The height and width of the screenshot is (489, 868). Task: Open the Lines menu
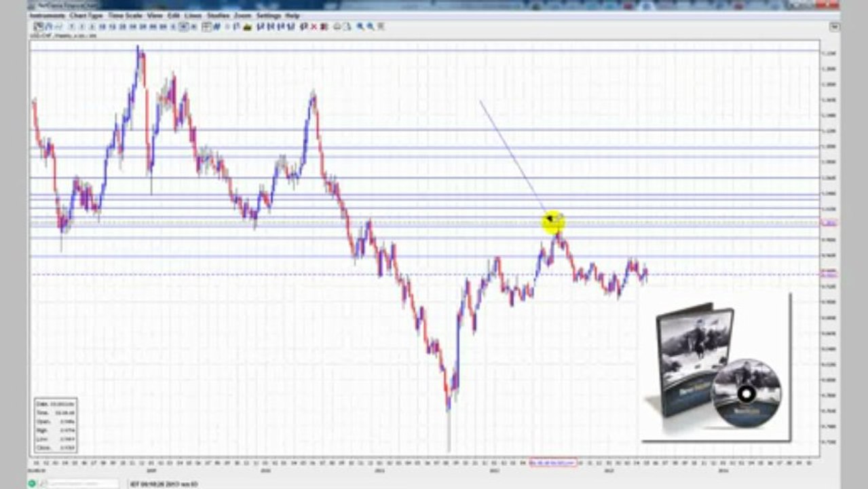click(x=193, y=15)
